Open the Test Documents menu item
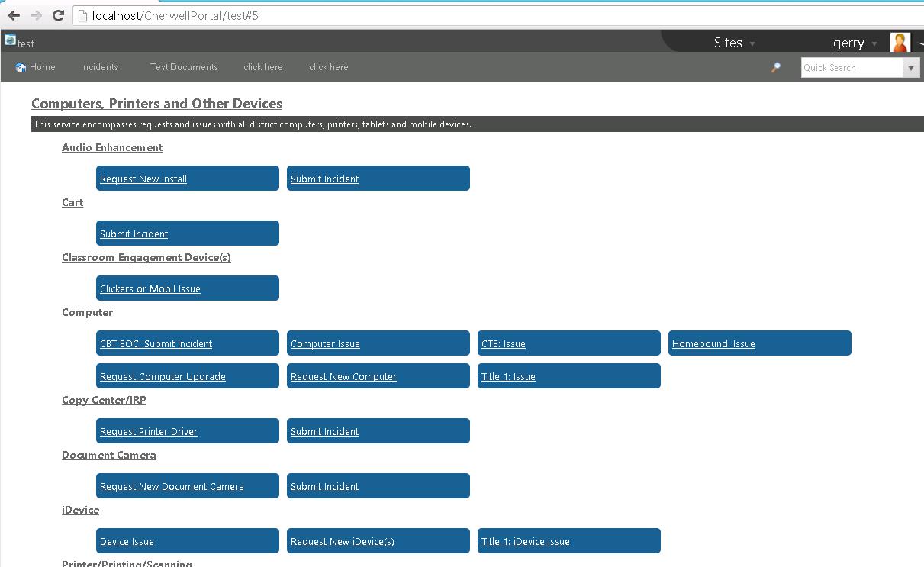924x567 pixels. [x=184, y=67]
